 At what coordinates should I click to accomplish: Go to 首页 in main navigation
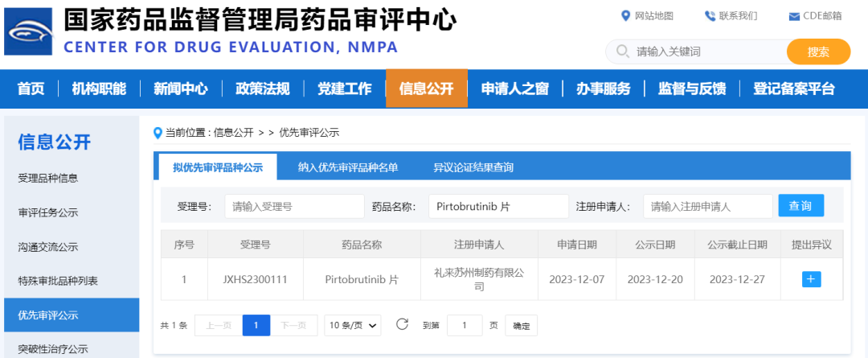pos(31,88)
